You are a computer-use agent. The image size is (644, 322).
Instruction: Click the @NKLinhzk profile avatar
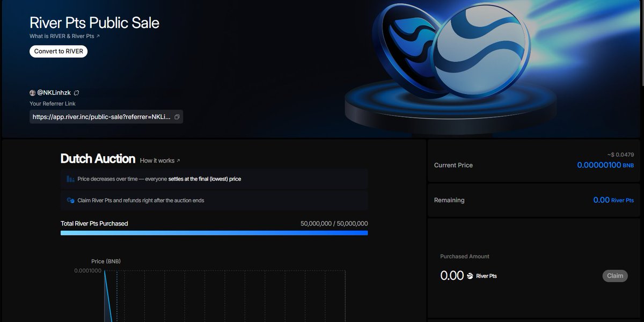point(33,93)
